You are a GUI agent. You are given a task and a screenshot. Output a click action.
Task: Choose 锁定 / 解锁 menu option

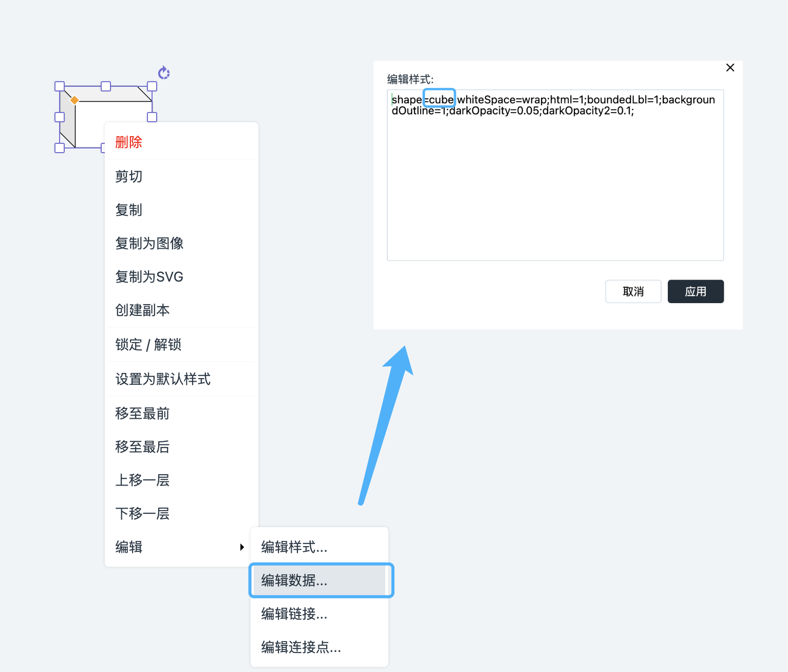coord(148,345)
